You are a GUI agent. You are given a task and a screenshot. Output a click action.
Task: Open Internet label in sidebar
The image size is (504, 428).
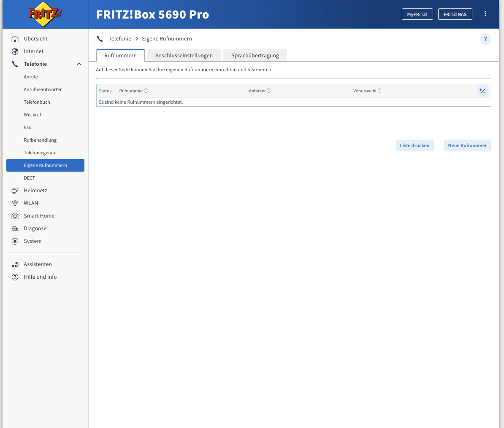click(33, 51)
